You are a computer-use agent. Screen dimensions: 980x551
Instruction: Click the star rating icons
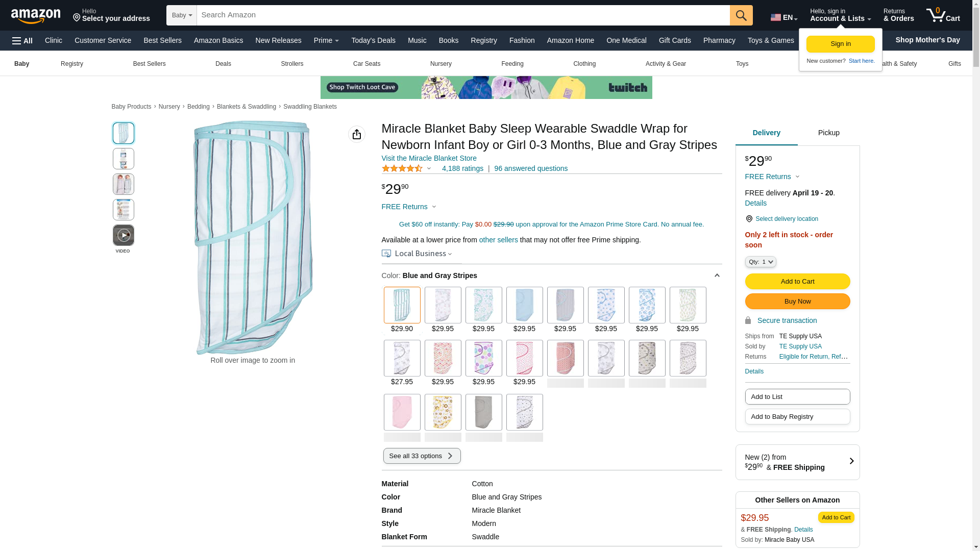point(402,168)
